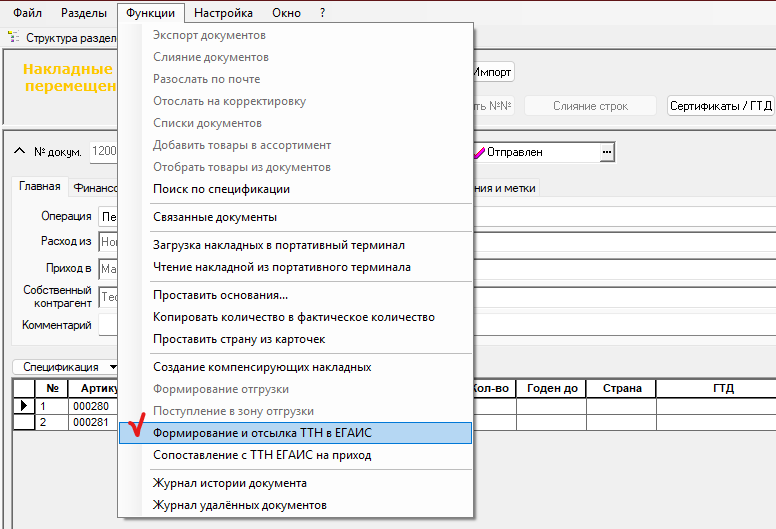Screen dimensions: 776x529
Task: Choose Копировать количество в фактическое количество
Action: (295, 317)
